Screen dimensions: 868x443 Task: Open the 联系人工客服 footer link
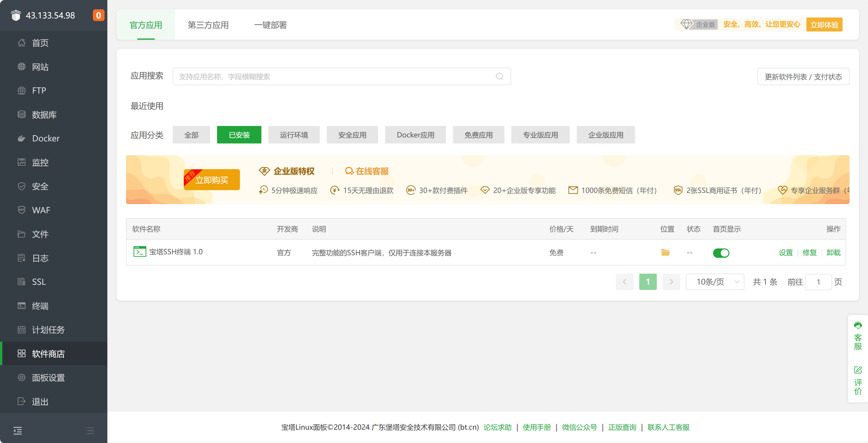668,427
